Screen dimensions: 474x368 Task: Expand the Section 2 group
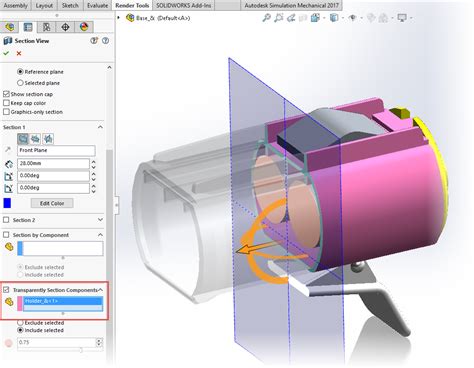click(100, 220)
